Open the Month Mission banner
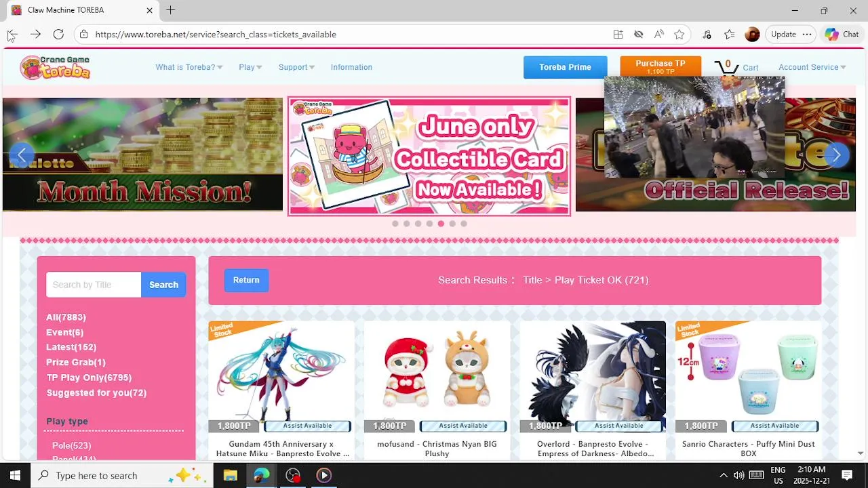Image resolution: width=868 pixels, height=488 pixels. coord(142,155)
